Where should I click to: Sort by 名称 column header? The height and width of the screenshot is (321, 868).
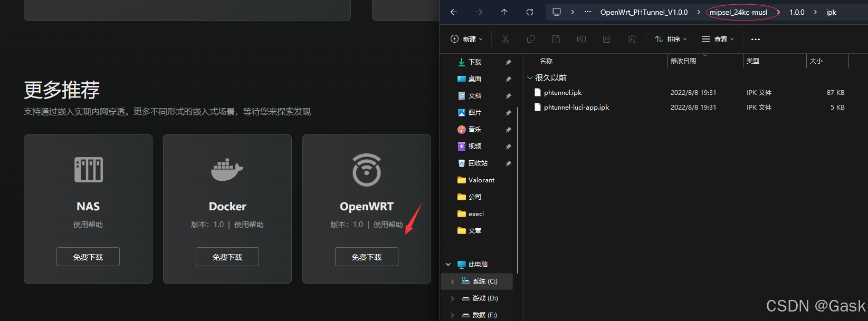(x=546, y=61)
